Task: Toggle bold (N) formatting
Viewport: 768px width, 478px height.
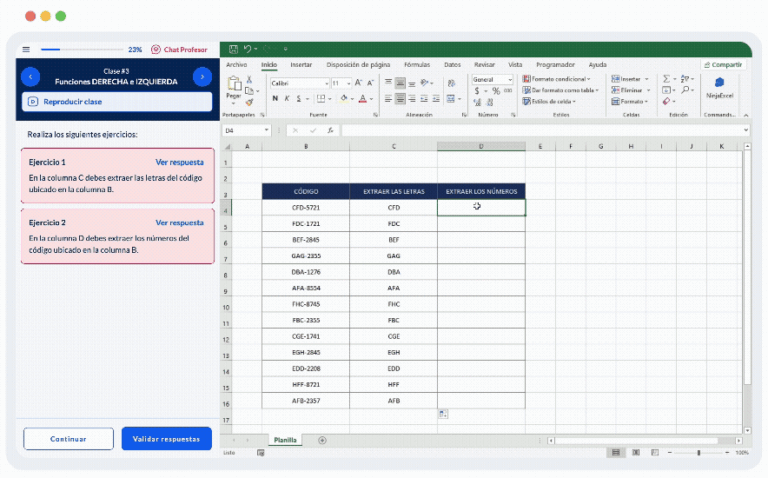Action: 275,98
